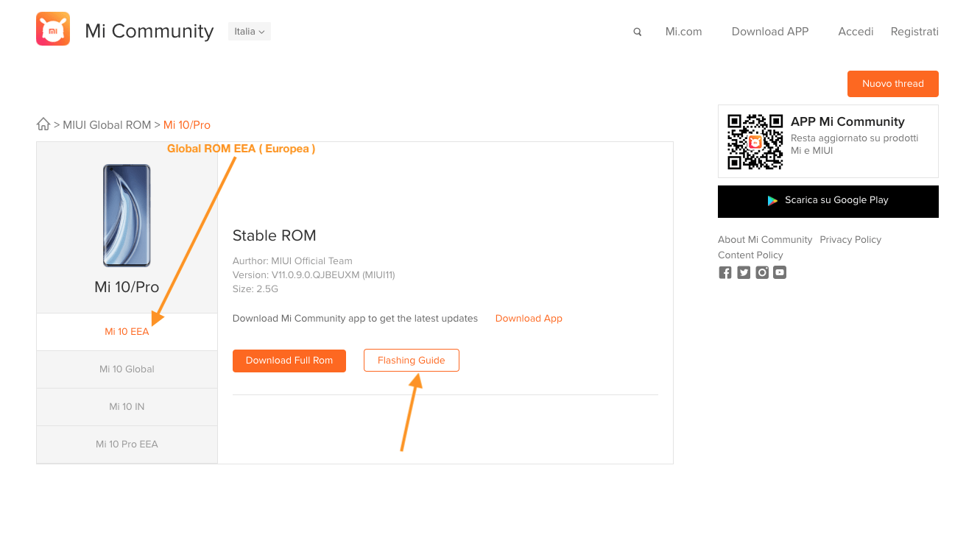Click the Nuovo thread button
Screen dimensions: 980x549
(x=892, y=84)
